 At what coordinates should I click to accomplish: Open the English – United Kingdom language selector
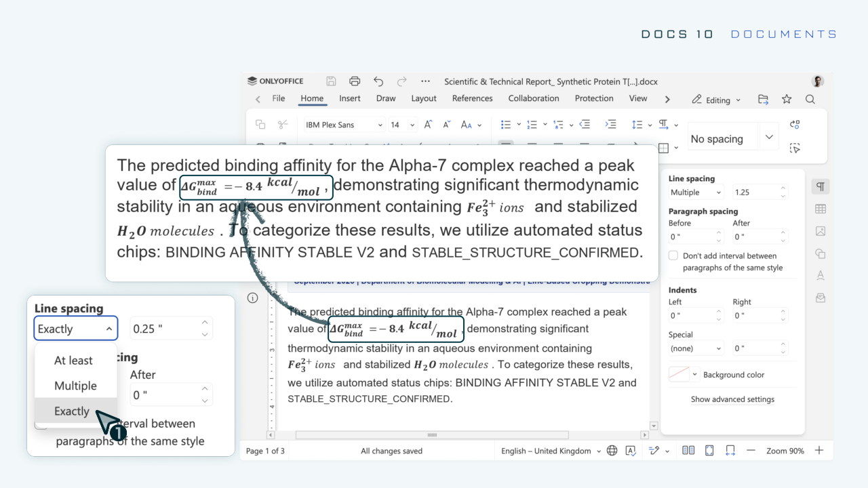click(551, 451)
